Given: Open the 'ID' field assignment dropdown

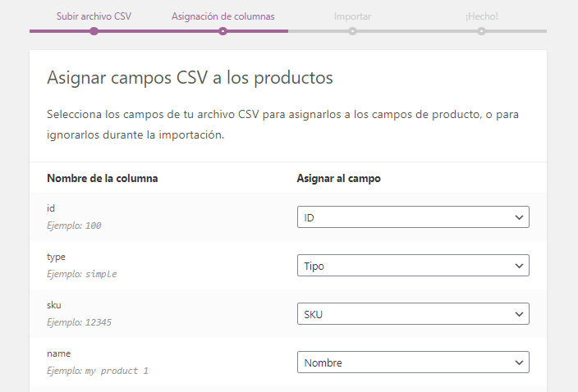Looking at the screenshot, I should (412, 217).
